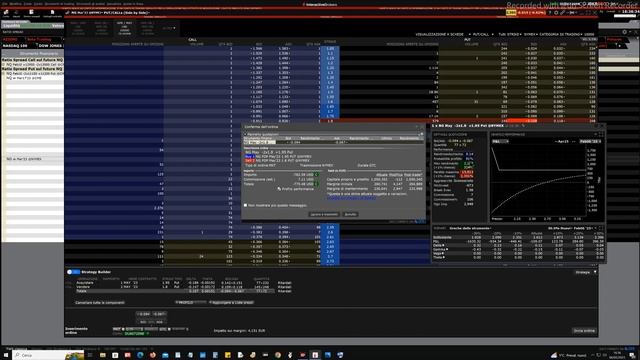Click the settings gear icon at top right
This screenshot has width=640, height=360.
[x=624, y=32]
